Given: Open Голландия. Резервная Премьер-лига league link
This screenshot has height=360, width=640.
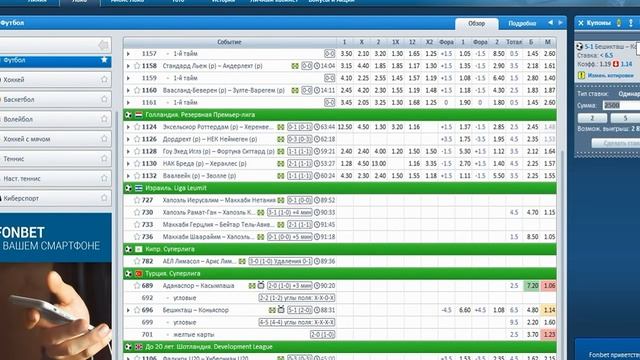Looking at the screenshot, I should point(200,115).
